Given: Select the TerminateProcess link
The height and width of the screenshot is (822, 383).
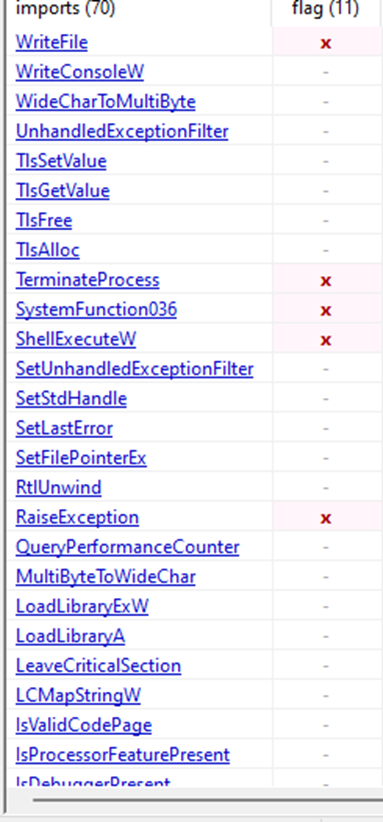Looking at the screenshot, I should click(x=87, y=279).
